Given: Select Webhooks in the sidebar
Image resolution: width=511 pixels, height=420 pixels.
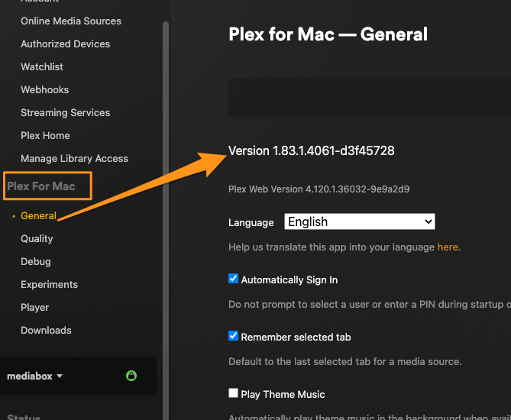Looking at the screenshot, I should click(44, 89).
